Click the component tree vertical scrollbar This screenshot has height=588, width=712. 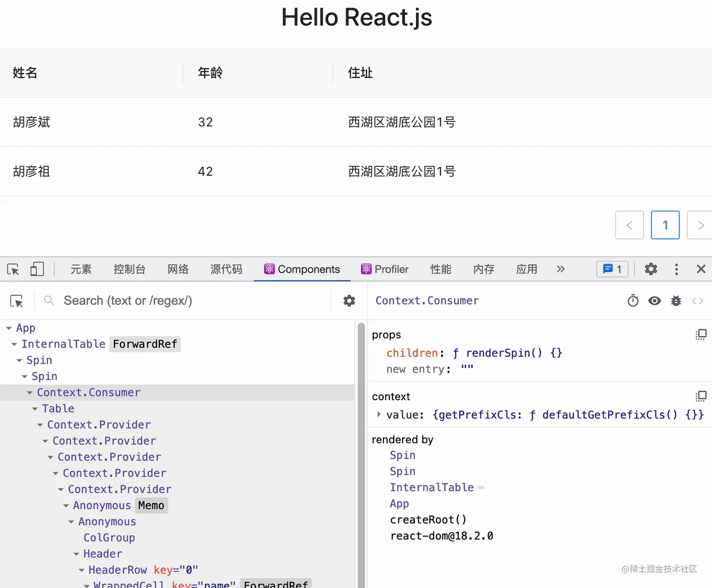point(361,454)
